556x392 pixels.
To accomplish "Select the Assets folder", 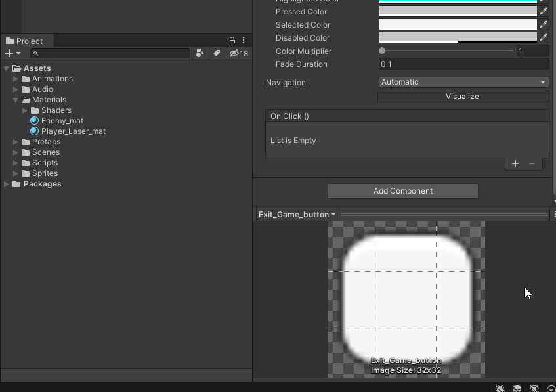I will (x=37, y=68).
